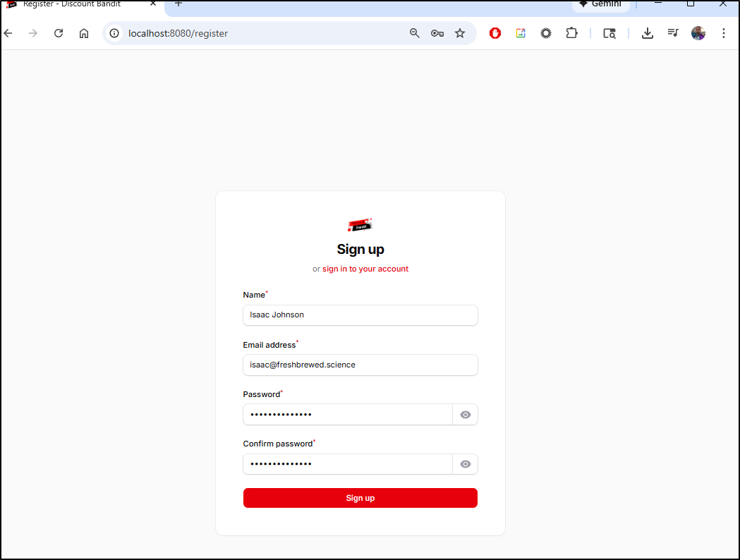This screenshot has height=560, width=740.
Task: Open a new tab with the plus button
Action: pos(178,4)
